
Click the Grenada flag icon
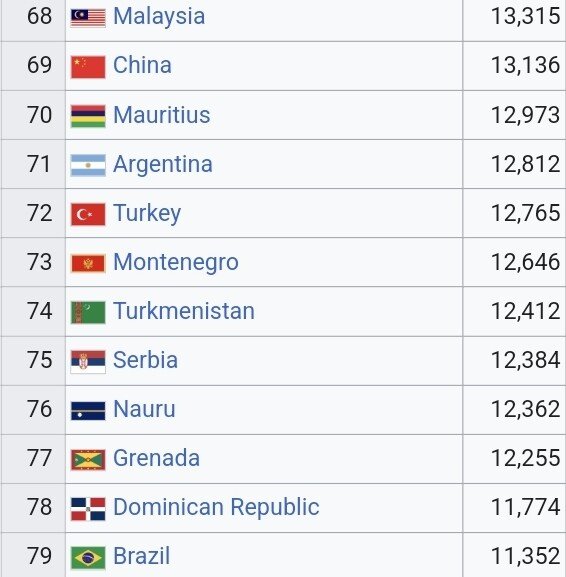(88, 460)
